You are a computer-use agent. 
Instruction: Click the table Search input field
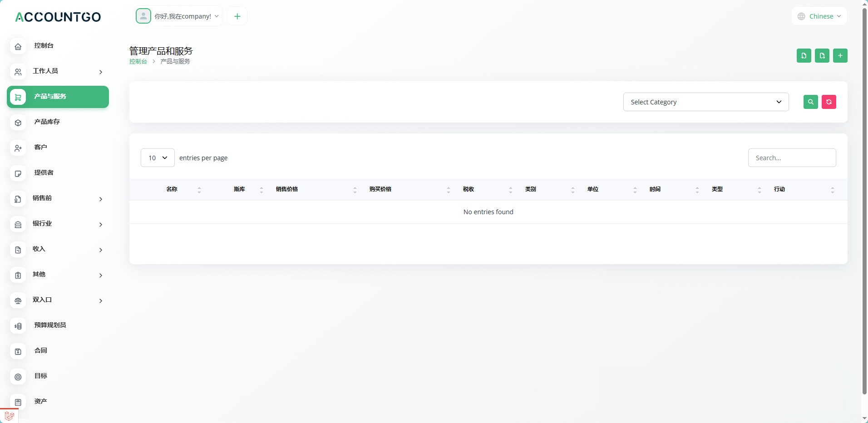[792, 158]
